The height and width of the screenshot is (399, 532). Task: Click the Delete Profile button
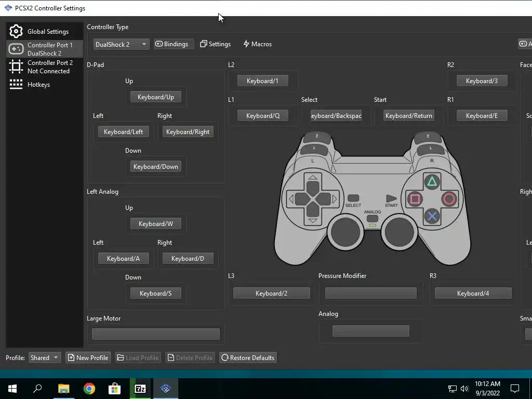190,357
